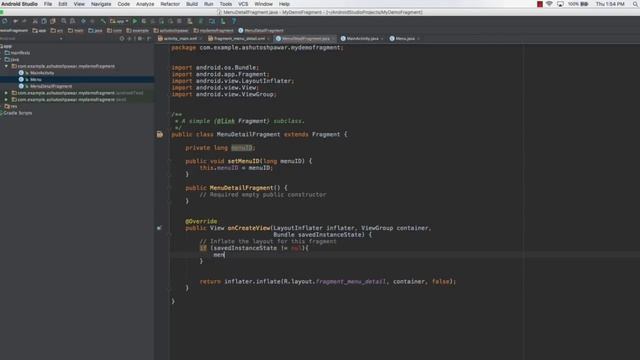Screen dimensions: 640x360
Task: Click the menuID field on the private long line
Action: (242, 148)
